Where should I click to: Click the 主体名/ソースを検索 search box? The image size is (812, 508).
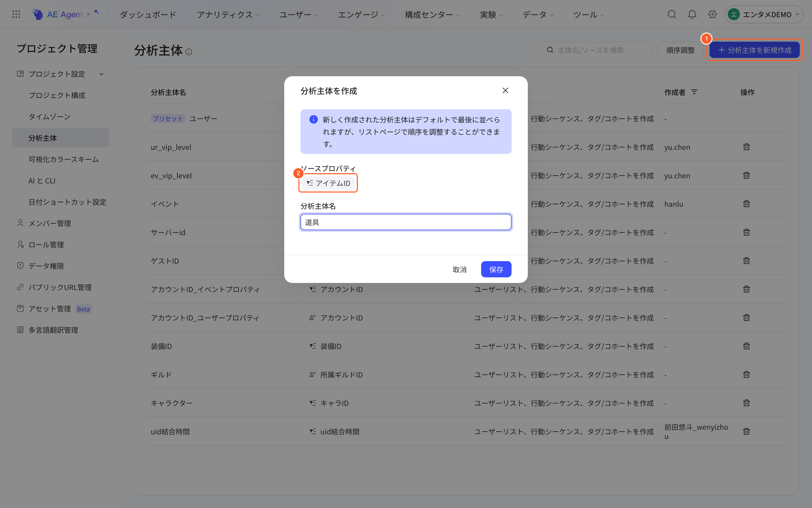(x=597, y=50)
